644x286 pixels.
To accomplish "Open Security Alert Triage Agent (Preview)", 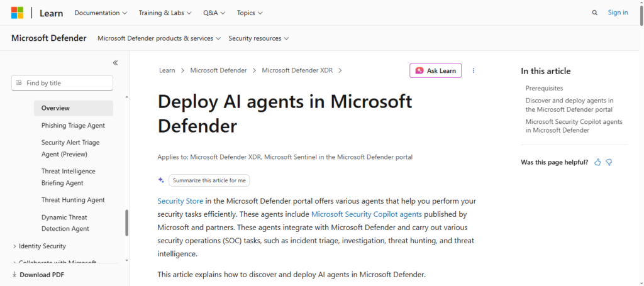I will tap(70, 148).
